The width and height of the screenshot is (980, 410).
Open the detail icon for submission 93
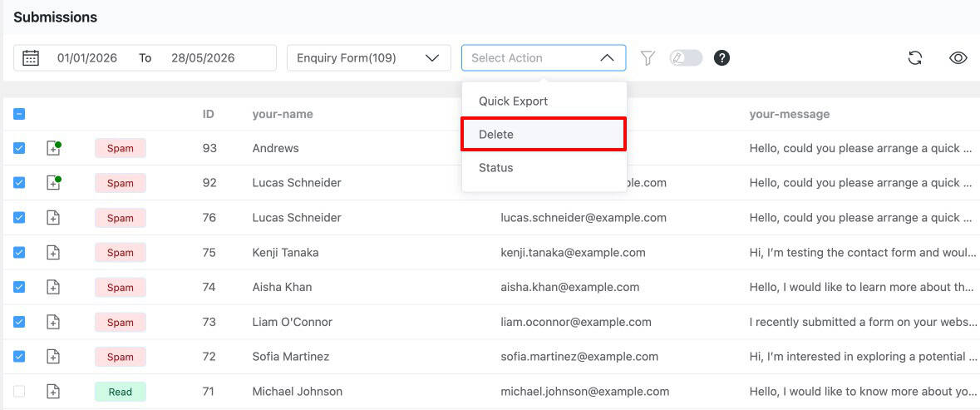pyautogui.click(x=54, y=148)
